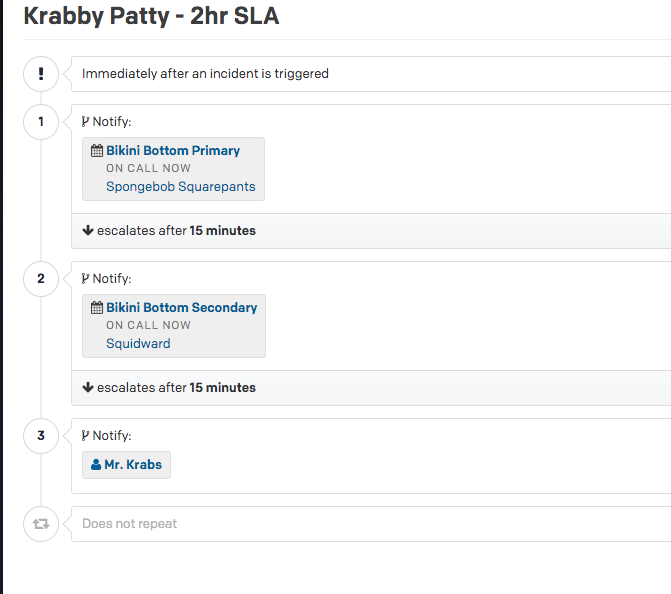Open Spongebob Squarepants user profile

coord(180,187)
